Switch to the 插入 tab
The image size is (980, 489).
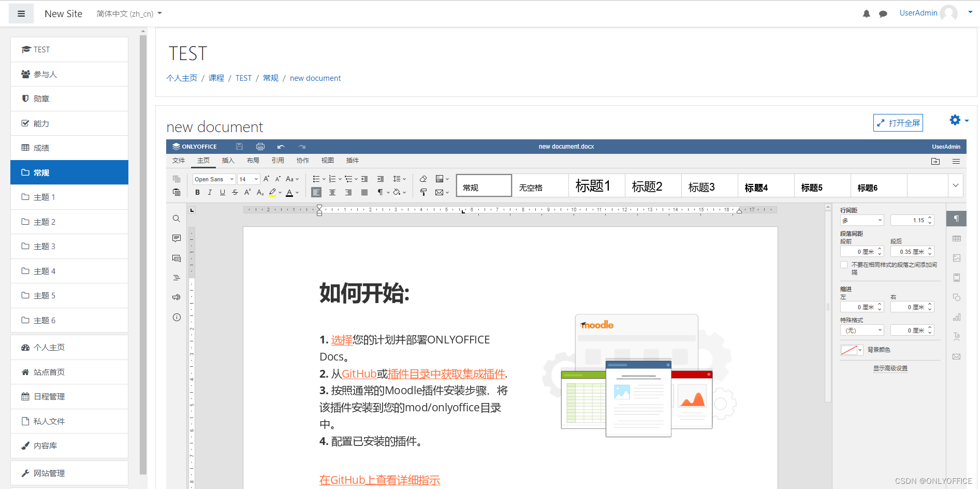[x=228, y=161]
